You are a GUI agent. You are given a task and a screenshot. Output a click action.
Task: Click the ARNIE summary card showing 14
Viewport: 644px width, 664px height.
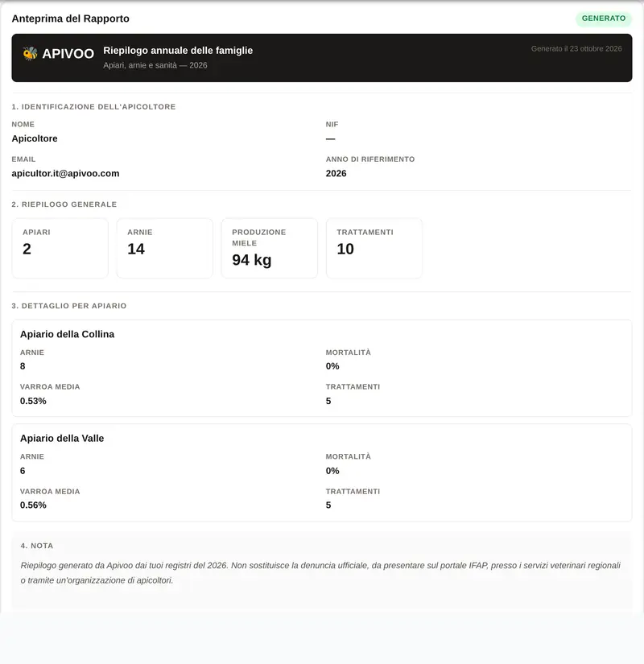(x=165, y=248)
